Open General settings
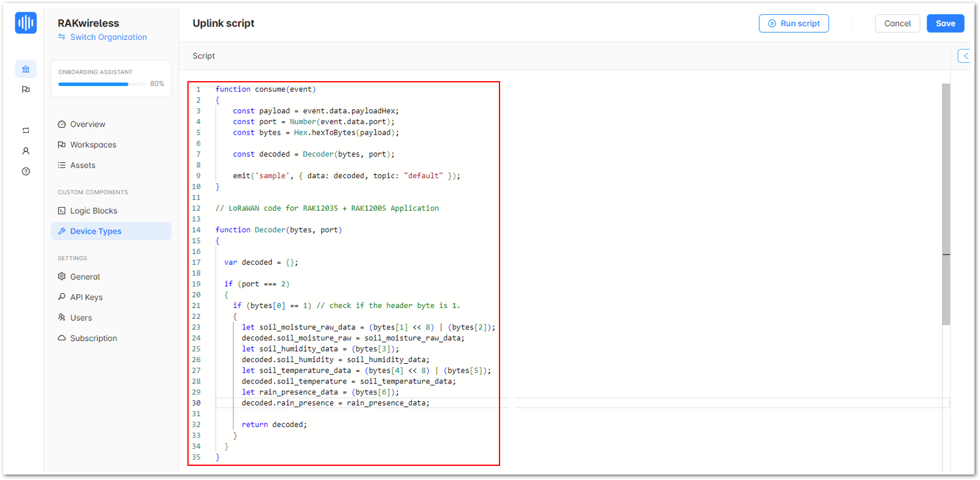 (111, 277)
